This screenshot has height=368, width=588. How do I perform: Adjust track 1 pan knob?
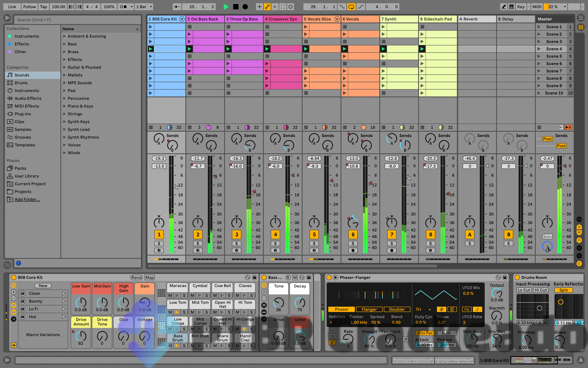pyautogui.click(x=159, y=222)
